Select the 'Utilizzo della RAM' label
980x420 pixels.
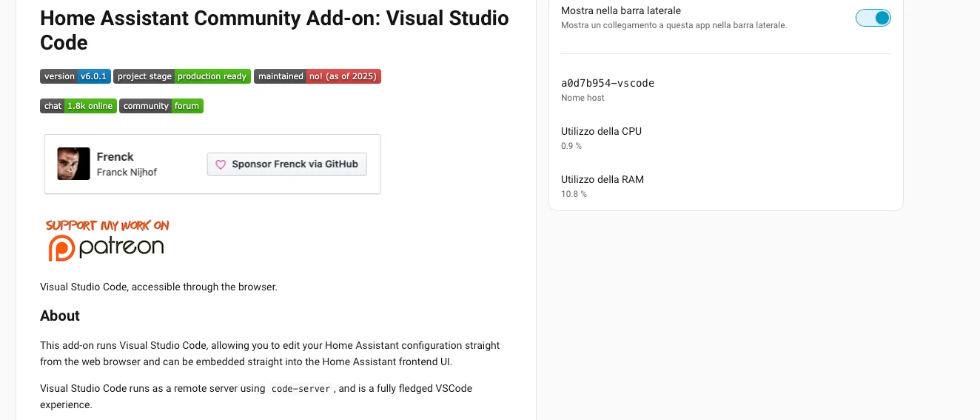click(603, 179)
